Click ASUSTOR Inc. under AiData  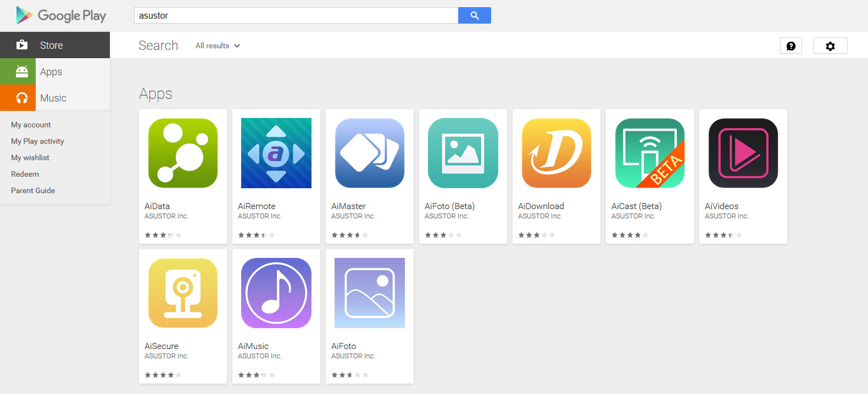166,216
